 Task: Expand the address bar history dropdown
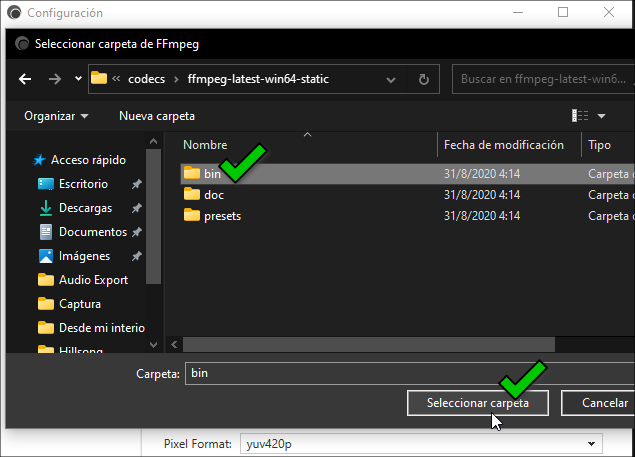(x=391, y=79)
